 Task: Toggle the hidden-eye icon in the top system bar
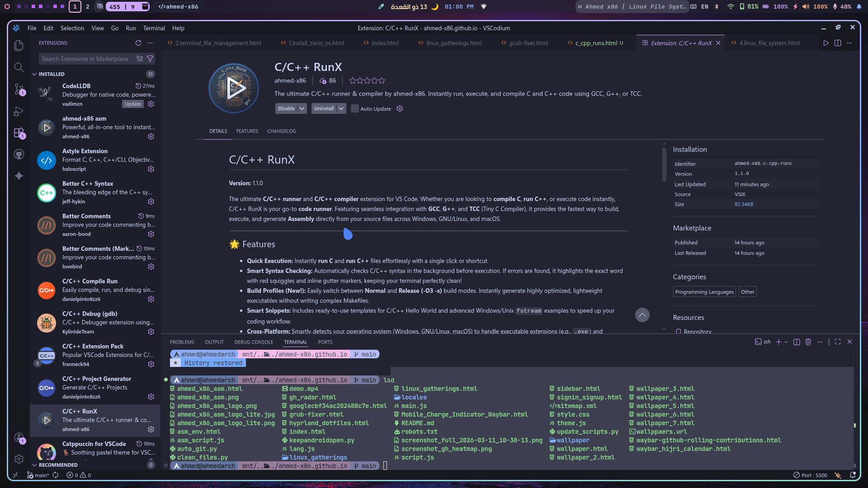(100, 6)
